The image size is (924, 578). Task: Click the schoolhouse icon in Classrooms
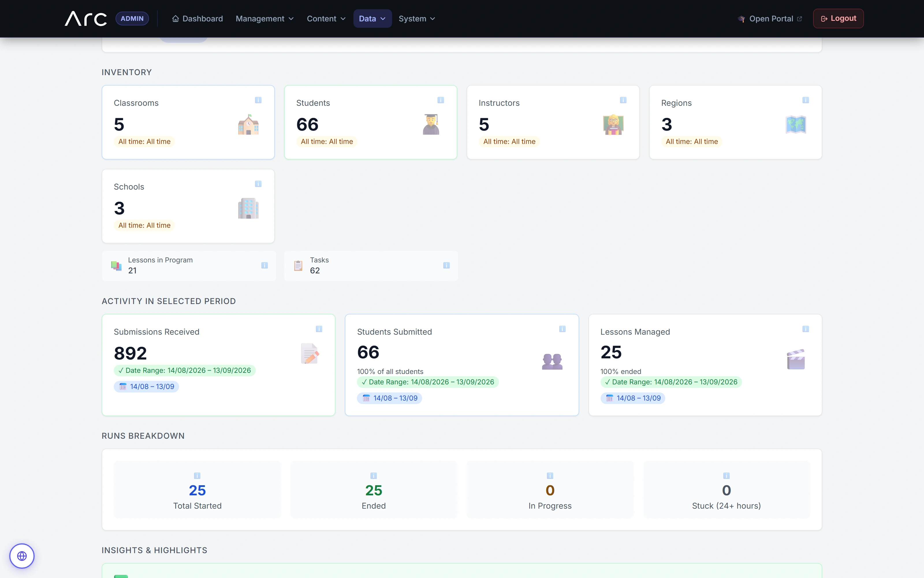(249, 124)
